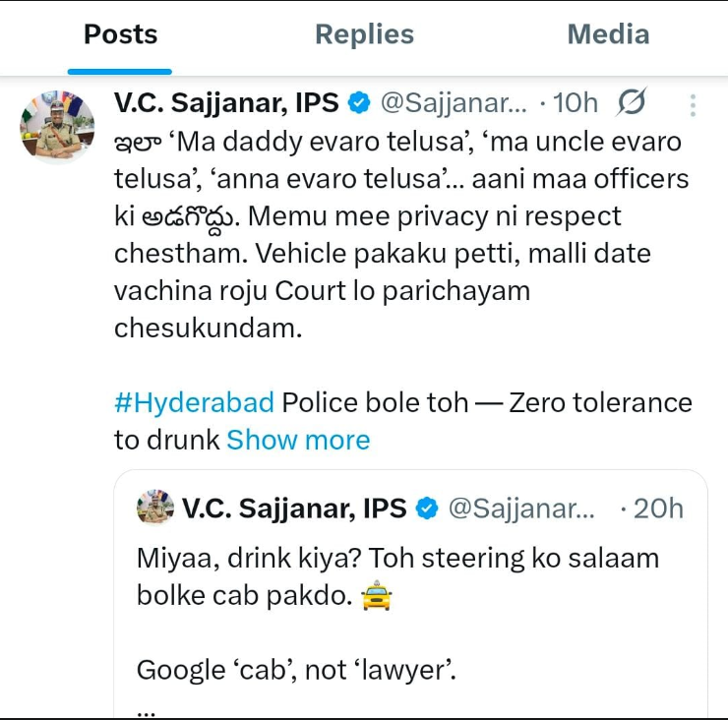Image resolution: width=728 pixels, height=720 pixels.
Task: Tap the @Sajjanar handle in the quoted post
Action: coord(521,509)
